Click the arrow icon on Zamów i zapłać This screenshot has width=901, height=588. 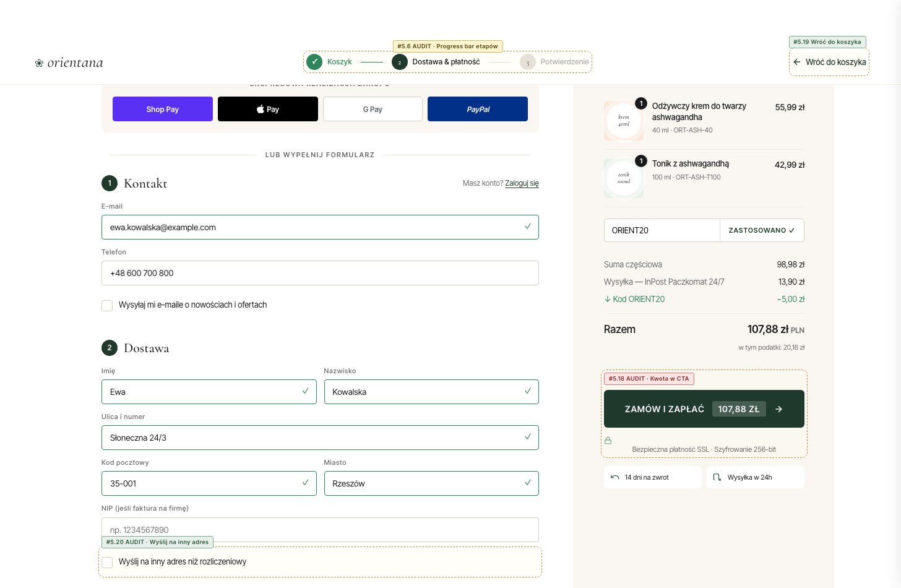coord(779,409)
